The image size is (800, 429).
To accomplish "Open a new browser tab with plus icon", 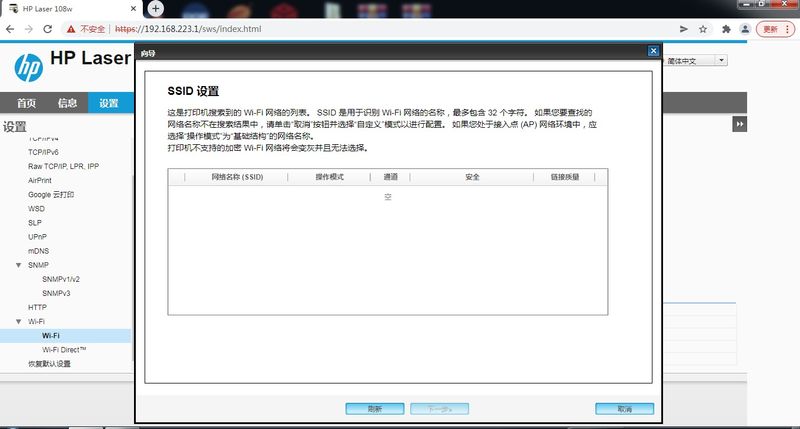I will (x=155, y=8).
